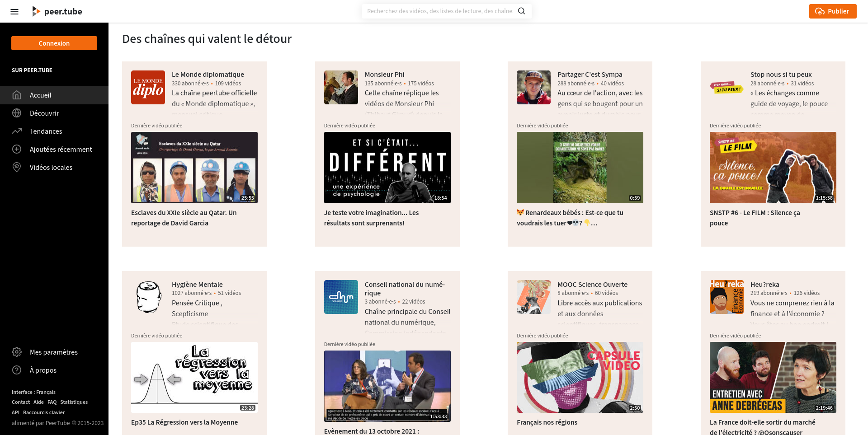Click the Connexion button

coord(54,43)
